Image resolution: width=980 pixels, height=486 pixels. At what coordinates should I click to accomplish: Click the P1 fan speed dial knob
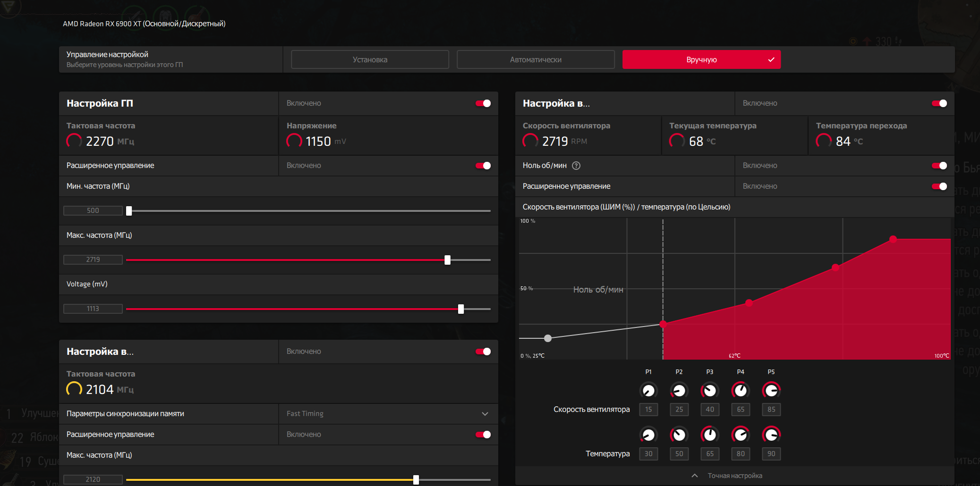click(648, 390)
